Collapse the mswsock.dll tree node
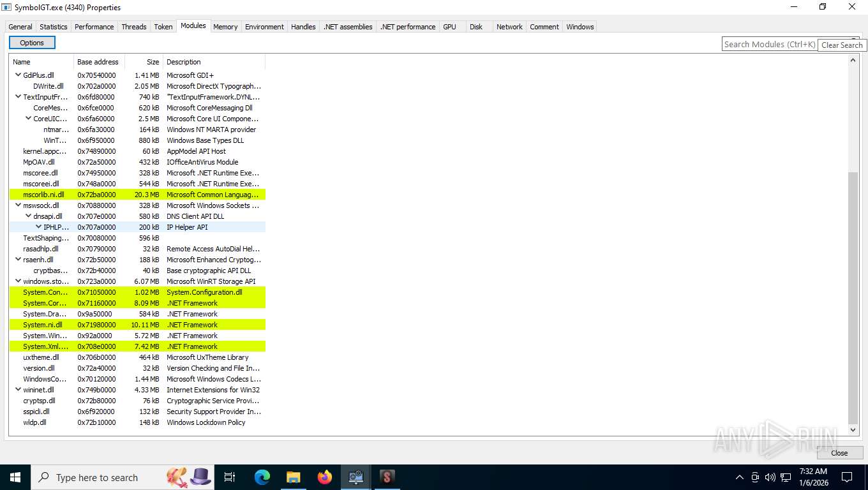Image resolution: width=868 pixels, height=490 pixels. (x=18, y=205)
